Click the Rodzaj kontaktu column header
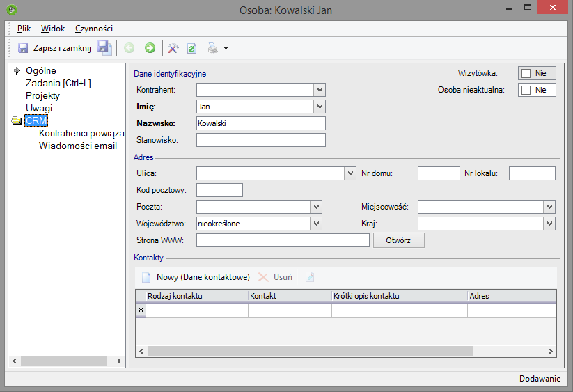573x392 pixels. click(x=197, y=296)
